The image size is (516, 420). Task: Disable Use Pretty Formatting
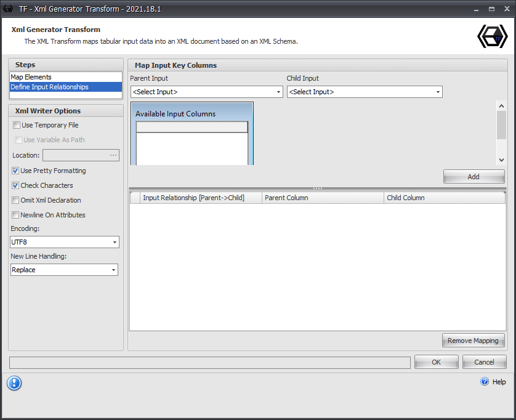coord(15,171)
